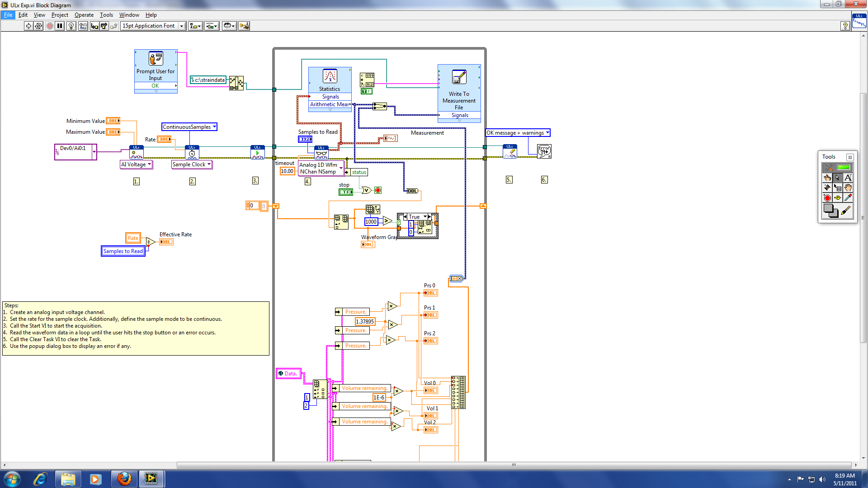This screenshot has height=488, width=868.
Task: Open the Operate menu
Action: [84, 15]
